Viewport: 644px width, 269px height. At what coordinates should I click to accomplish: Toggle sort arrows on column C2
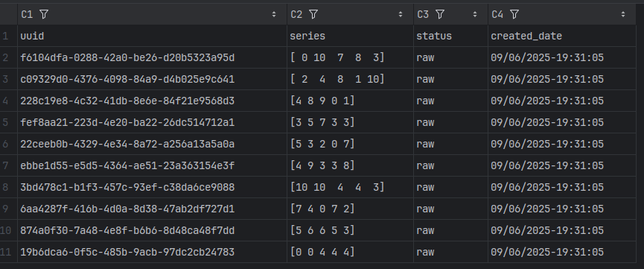(x=401, y=14)
